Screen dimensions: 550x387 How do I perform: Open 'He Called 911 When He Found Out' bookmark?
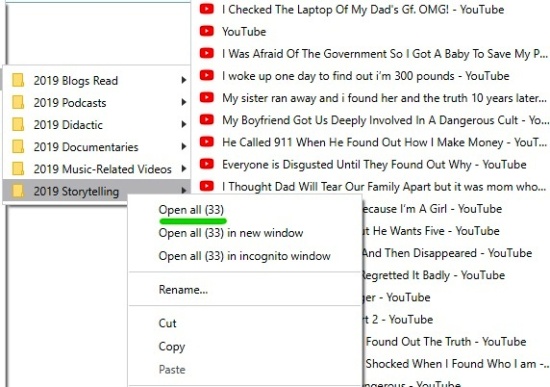pos(384,142)
